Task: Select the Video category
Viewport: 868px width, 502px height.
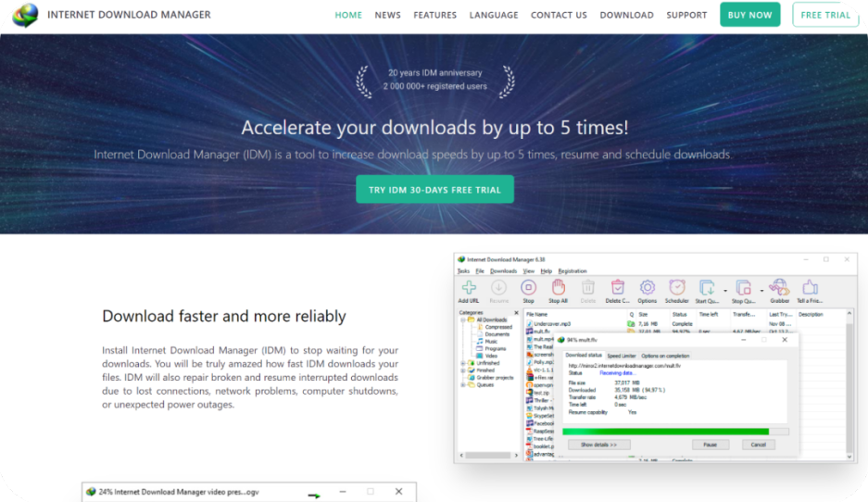Action: click(487, 356)
